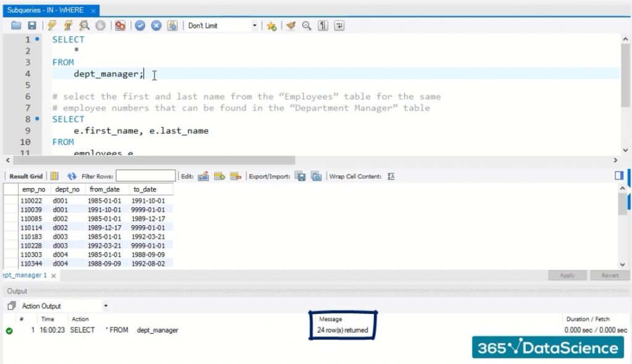Switch to the dept_manager 1 result tab
Screen dimensions: 632x364
click(23, 275)
